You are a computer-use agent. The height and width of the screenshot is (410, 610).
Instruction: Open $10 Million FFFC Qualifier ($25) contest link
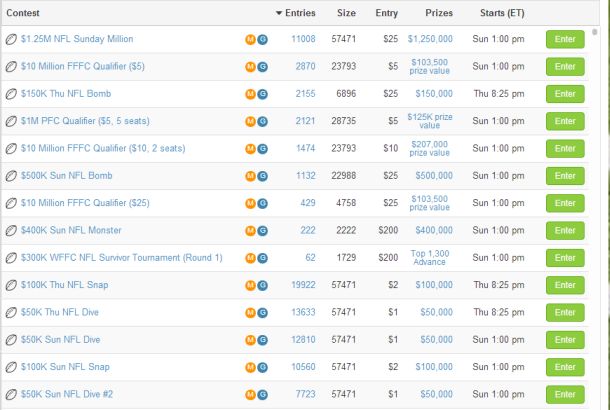(x=85, y=203)
